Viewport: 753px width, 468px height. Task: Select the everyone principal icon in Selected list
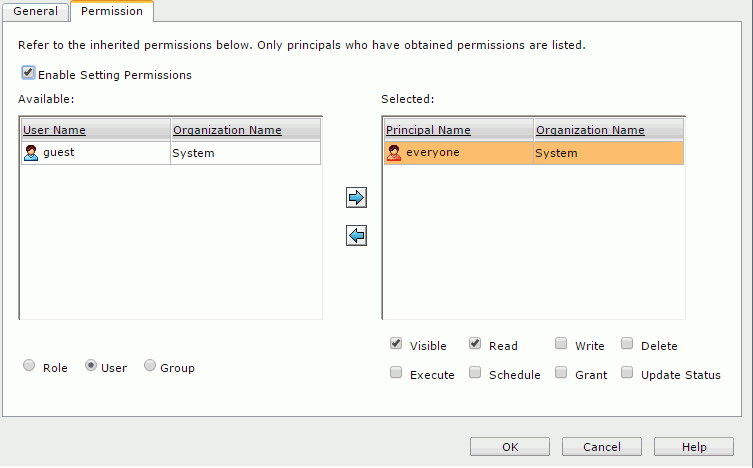394,153
